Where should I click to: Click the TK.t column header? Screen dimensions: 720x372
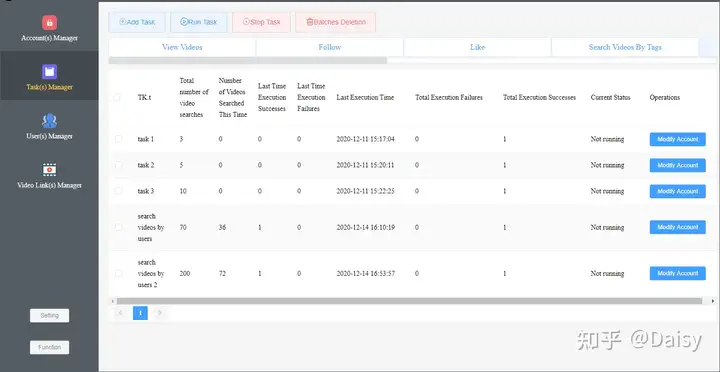point(145,97)
